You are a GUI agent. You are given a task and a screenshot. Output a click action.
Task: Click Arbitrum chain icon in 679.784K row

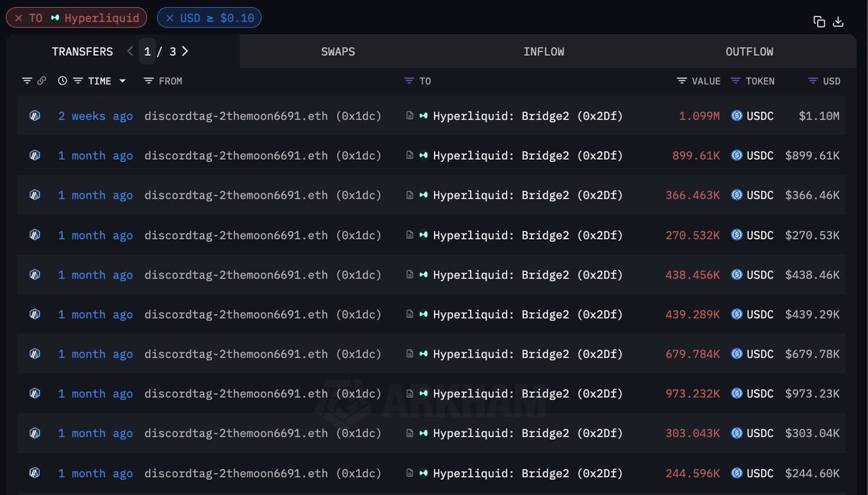point(34,354)
